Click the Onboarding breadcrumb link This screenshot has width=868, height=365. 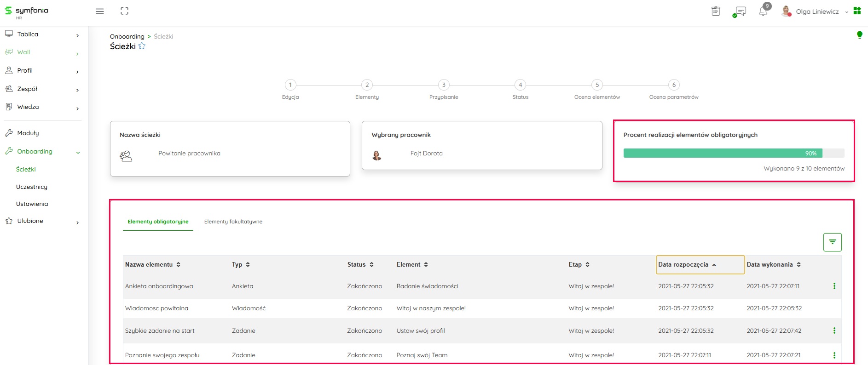pyautogui.click(x=127, y=36)
